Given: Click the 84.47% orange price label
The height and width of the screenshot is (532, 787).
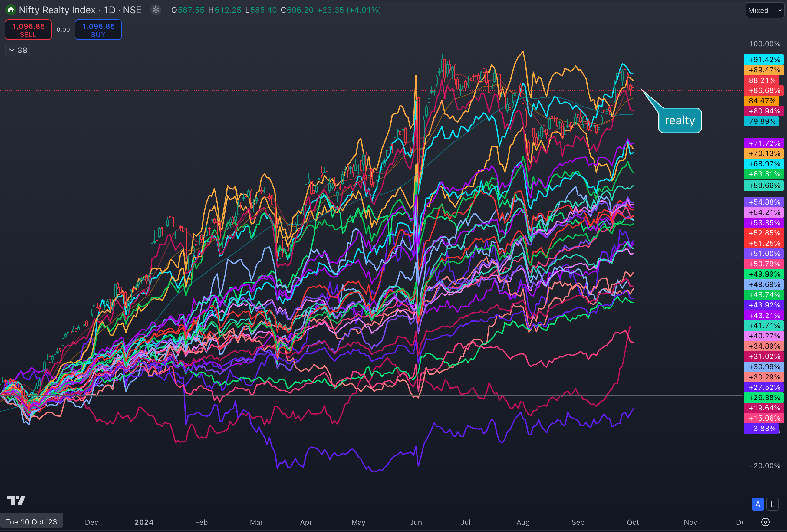Looking at the screenshot, I should coord(762,100).
